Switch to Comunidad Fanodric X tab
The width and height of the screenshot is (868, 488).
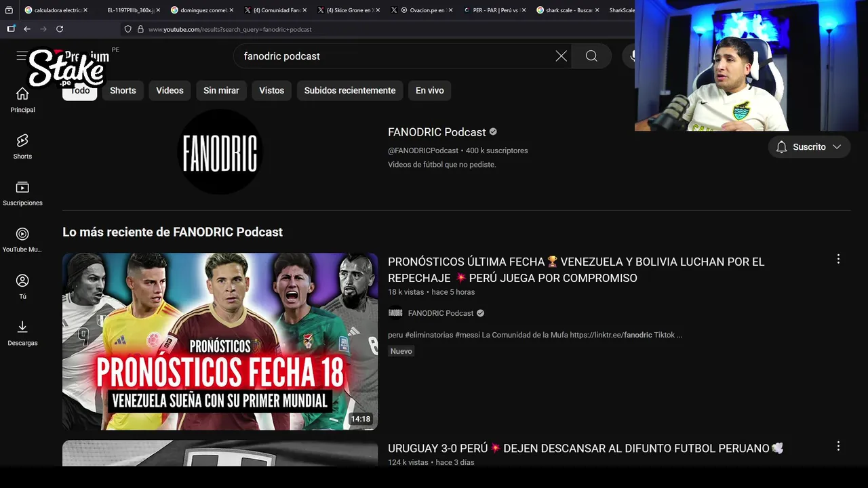tap(275, 10)
